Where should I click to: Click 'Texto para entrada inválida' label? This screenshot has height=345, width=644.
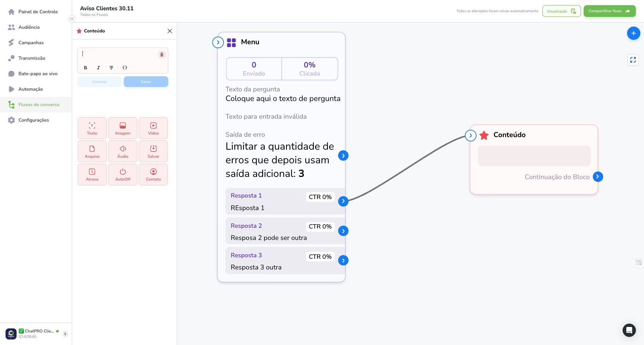coord(266,116)
